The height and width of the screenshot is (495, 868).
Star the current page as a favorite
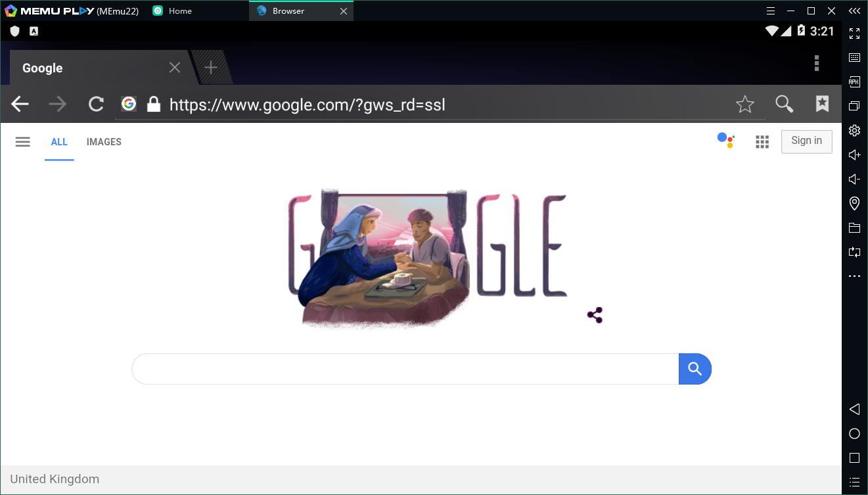pyautogui.click(x=744, y=104)
